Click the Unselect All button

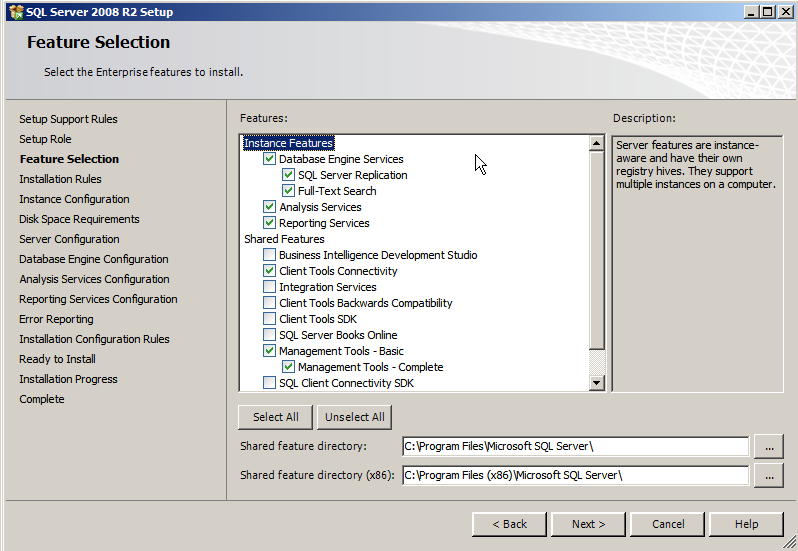355,417
